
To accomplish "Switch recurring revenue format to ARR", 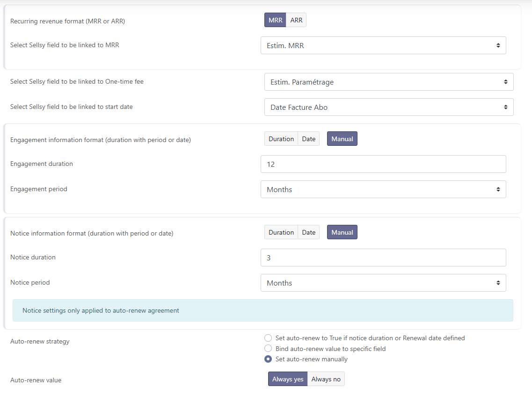I will pos(296,20).
